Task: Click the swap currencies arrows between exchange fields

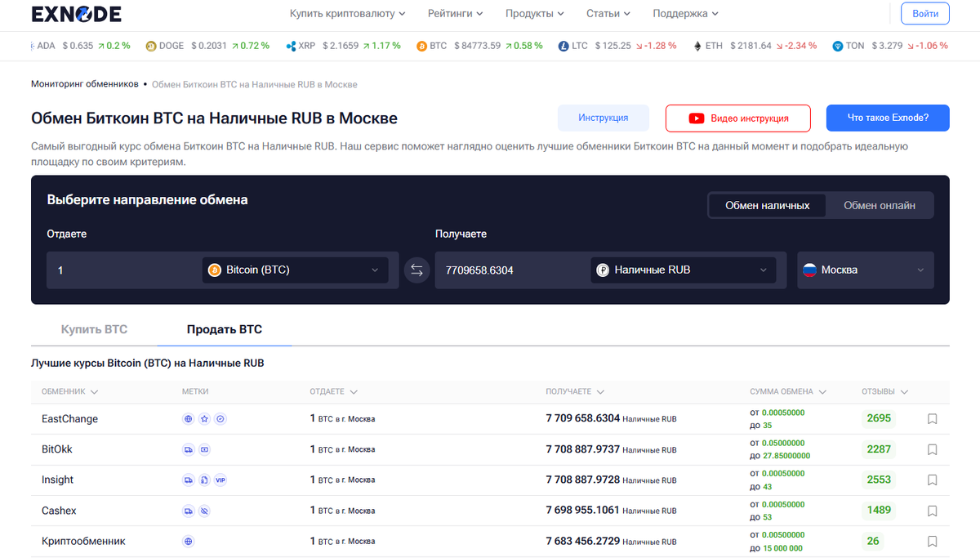Action: (416, 270)
